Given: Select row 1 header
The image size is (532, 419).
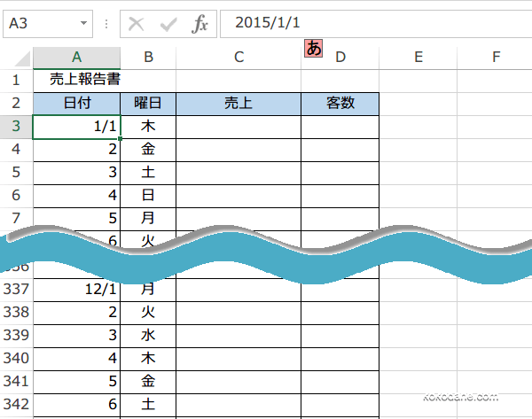Looking at the screenshot, I should tap(16, 81).
